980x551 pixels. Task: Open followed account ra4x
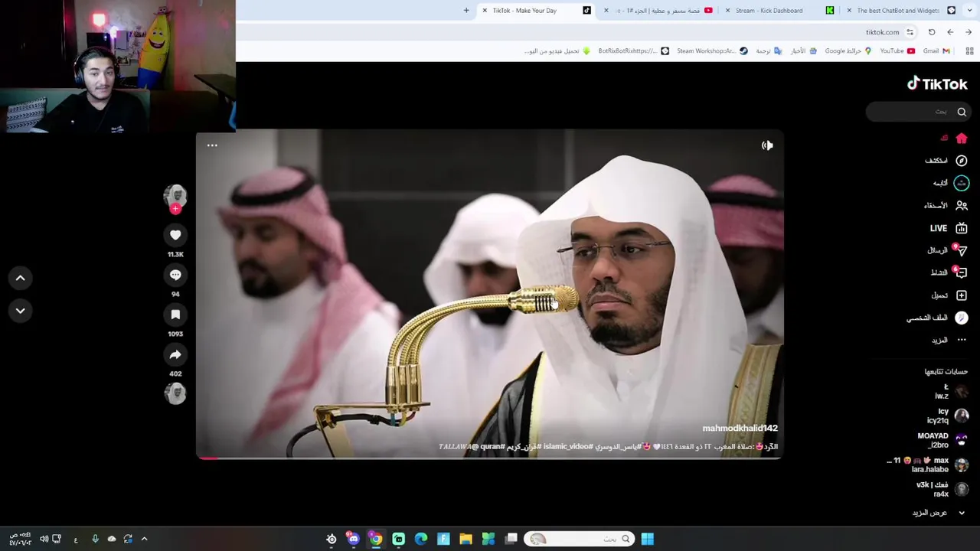click(x=942, y=489)
